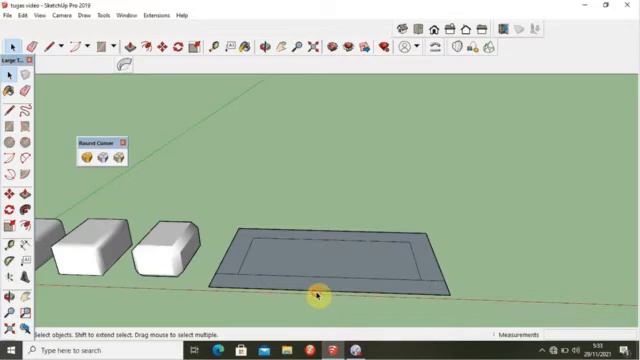Pick the Line tool in the top toolbar
This screenshot has height=360, width=640.
(x=49, y=47)
